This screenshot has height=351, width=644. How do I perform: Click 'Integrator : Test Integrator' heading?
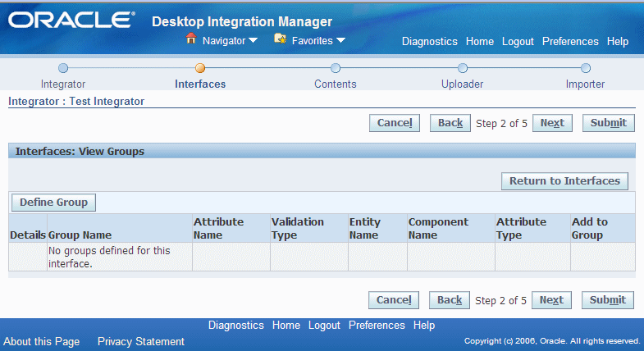click(76, 102)
